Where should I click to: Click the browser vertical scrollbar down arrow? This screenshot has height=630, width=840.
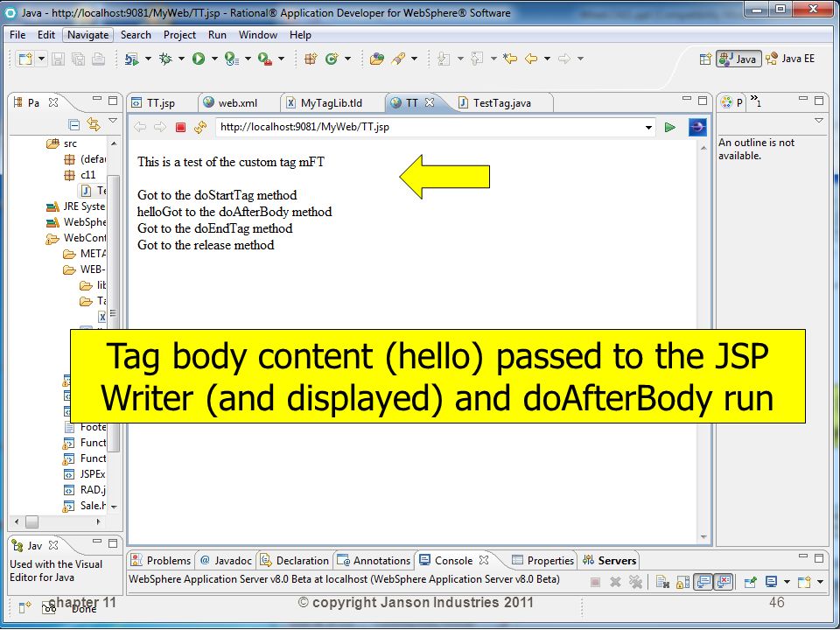pos(703,537)
